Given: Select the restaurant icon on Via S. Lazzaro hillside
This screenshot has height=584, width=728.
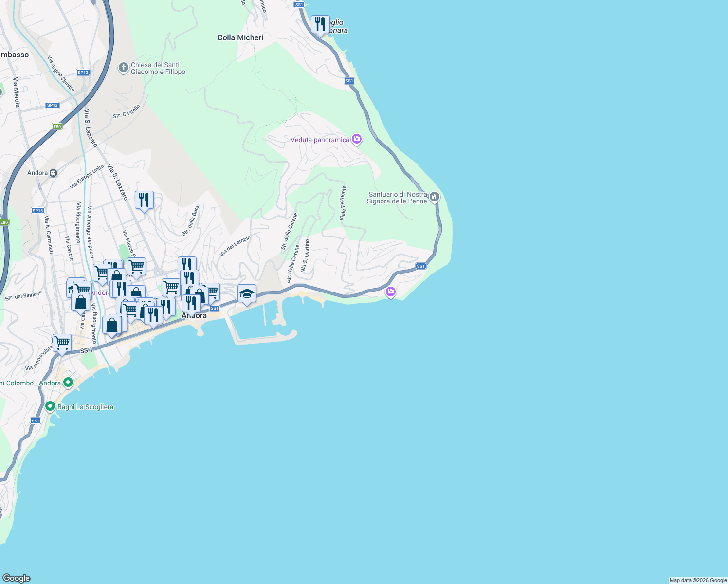Looking at the screenshot, I should tap(144, 200).
